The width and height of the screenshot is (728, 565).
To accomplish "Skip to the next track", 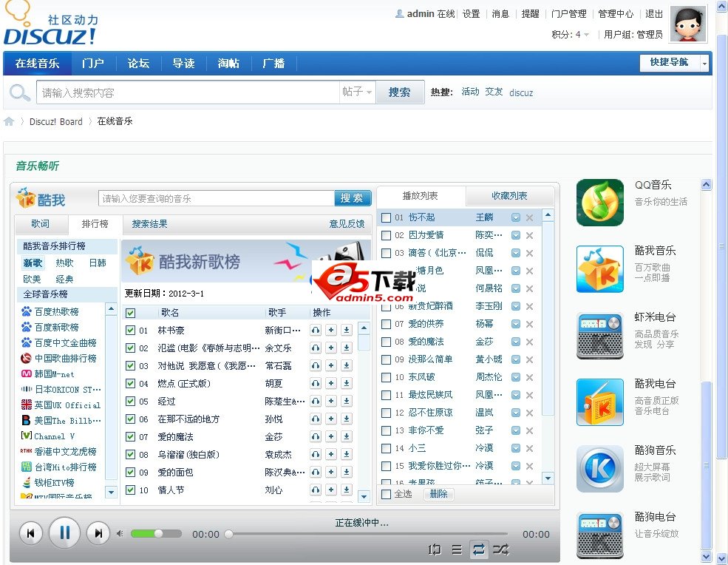I will click(x=98, y=533).
